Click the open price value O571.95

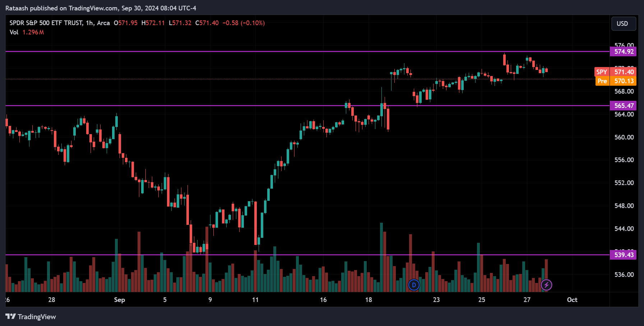point(126,23)
